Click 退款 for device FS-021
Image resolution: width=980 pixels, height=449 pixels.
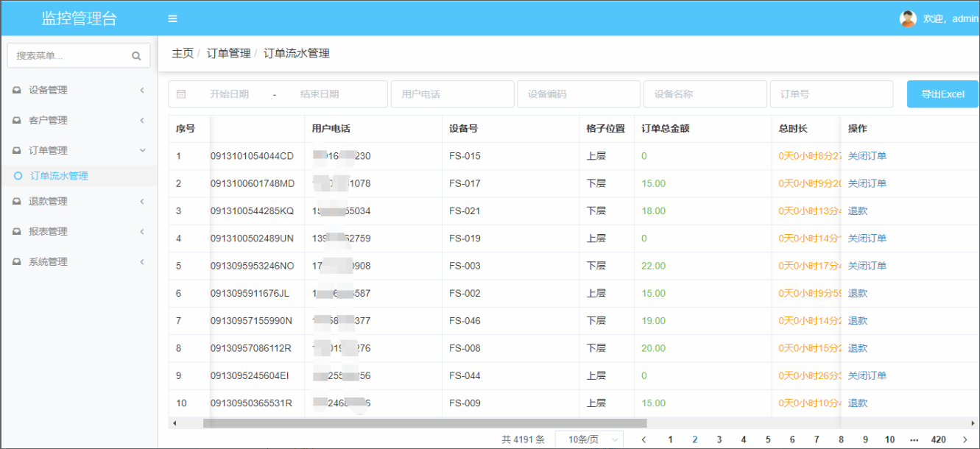(858, 211)
